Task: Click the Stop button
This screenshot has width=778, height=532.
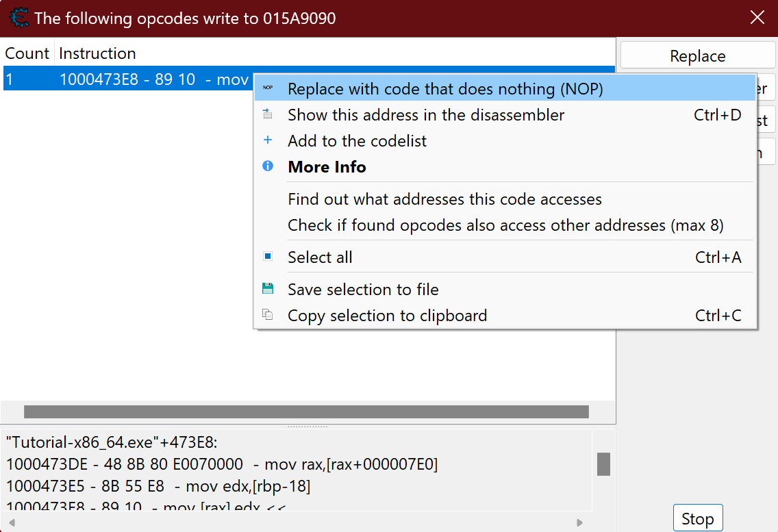Action: [x=697, y=519]
